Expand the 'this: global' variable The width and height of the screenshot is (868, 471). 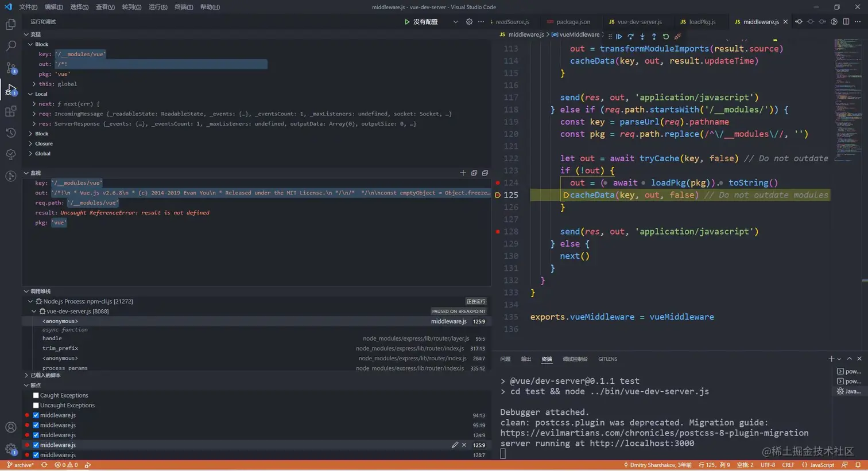click(x=34, y=84)
